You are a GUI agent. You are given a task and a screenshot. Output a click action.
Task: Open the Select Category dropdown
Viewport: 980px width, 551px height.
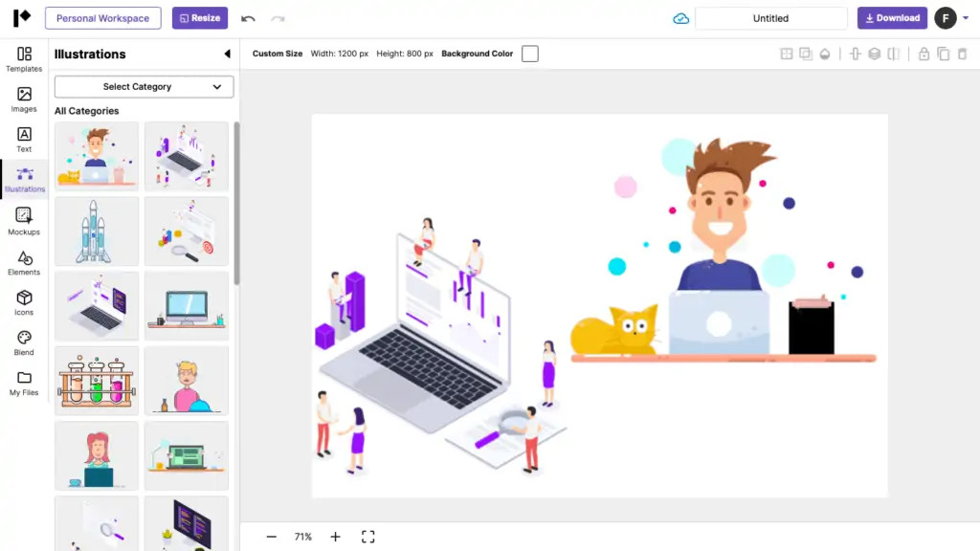coord(144,87)
